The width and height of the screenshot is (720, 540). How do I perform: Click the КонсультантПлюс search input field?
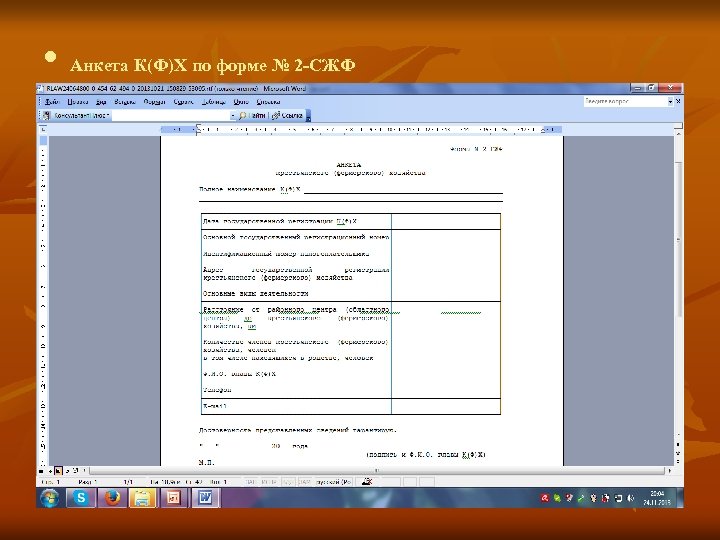click(170, 116)
